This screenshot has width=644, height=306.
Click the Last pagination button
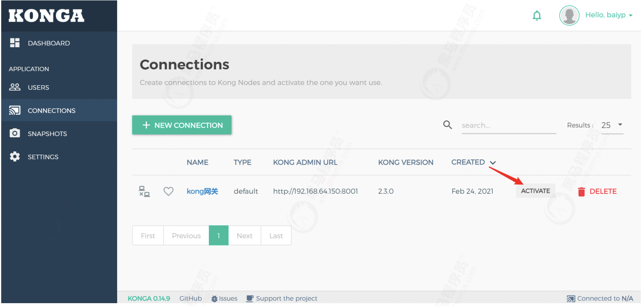pyautogui.click(x=276, y=235)
